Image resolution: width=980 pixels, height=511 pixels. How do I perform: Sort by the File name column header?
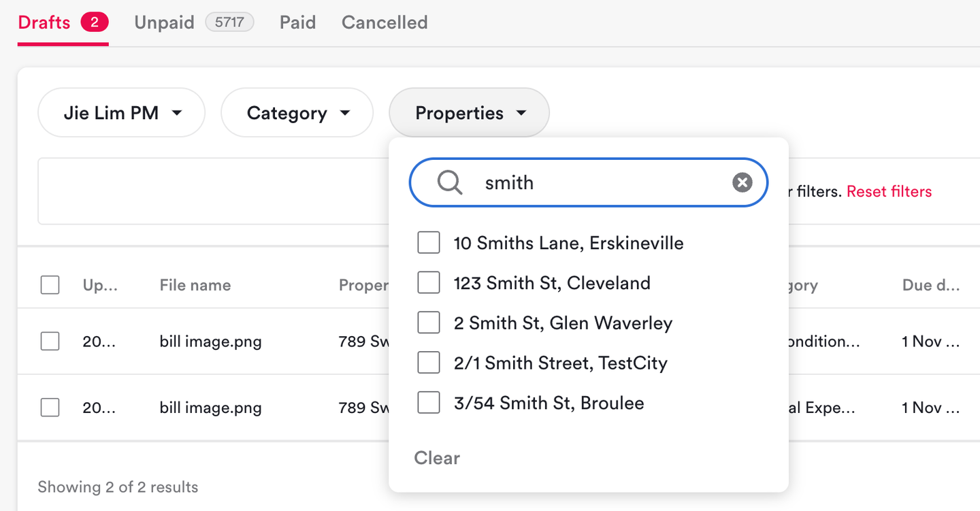click(195, 285)
